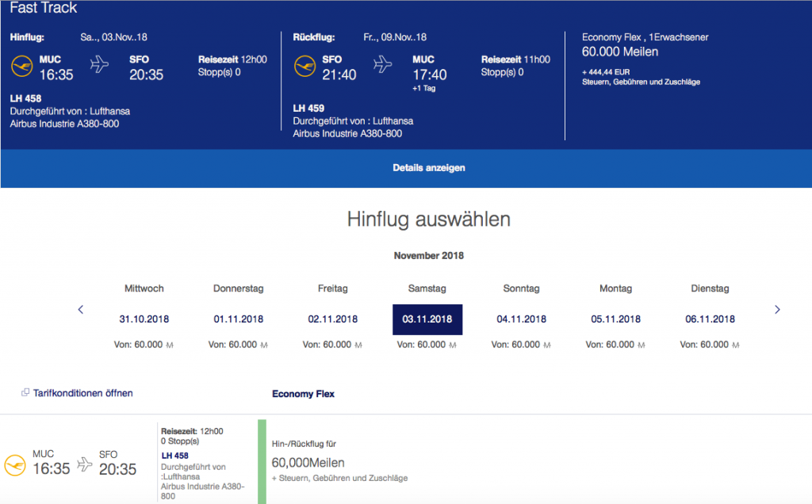812x504 pixels.
Task: Pick Sonntag 04.11.2018 date
Action: (522, 319)
